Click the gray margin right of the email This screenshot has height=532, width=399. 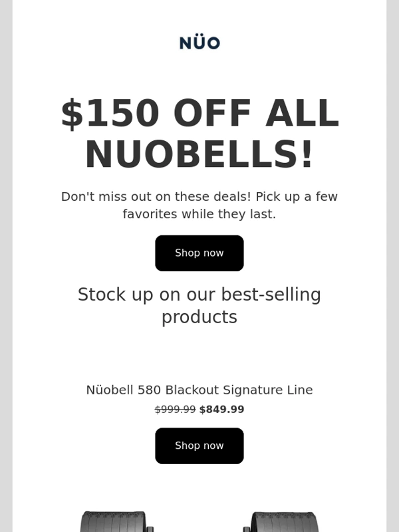[392, 266]
